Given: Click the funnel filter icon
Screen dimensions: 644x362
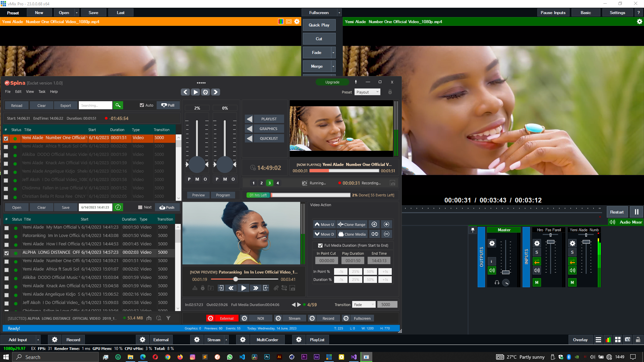Looking at the screenshot, I should click(168, 318).
